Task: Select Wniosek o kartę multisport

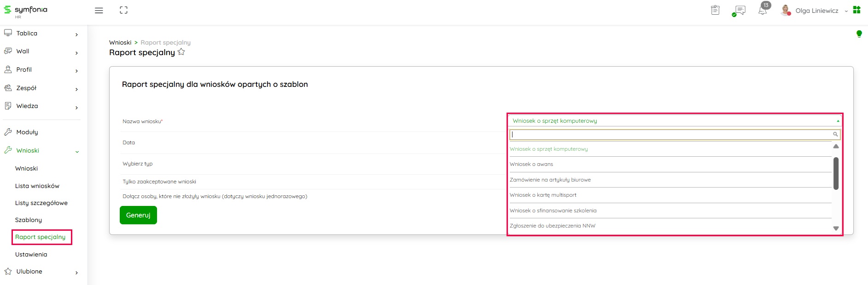Action: [x=543, y=195]
